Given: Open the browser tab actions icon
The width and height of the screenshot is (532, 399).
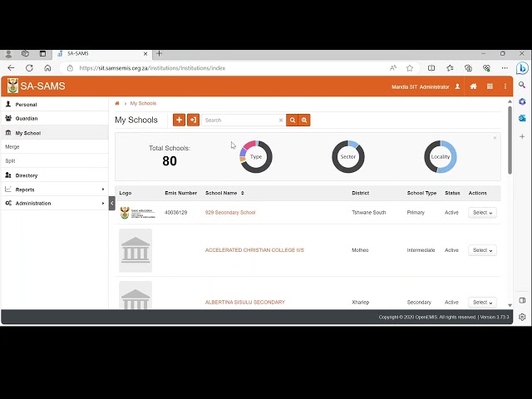Looking at the screenshot, I should [x=42, y=53].
